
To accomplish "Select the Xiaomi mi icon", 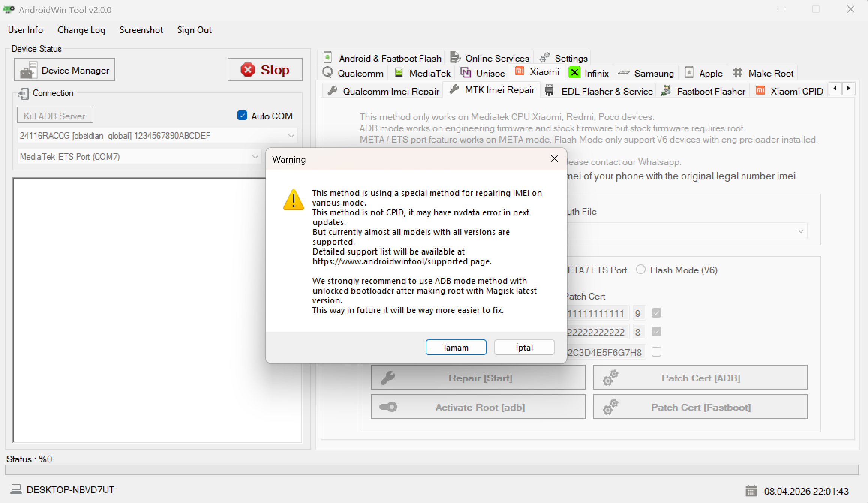I will click(519, 71).
